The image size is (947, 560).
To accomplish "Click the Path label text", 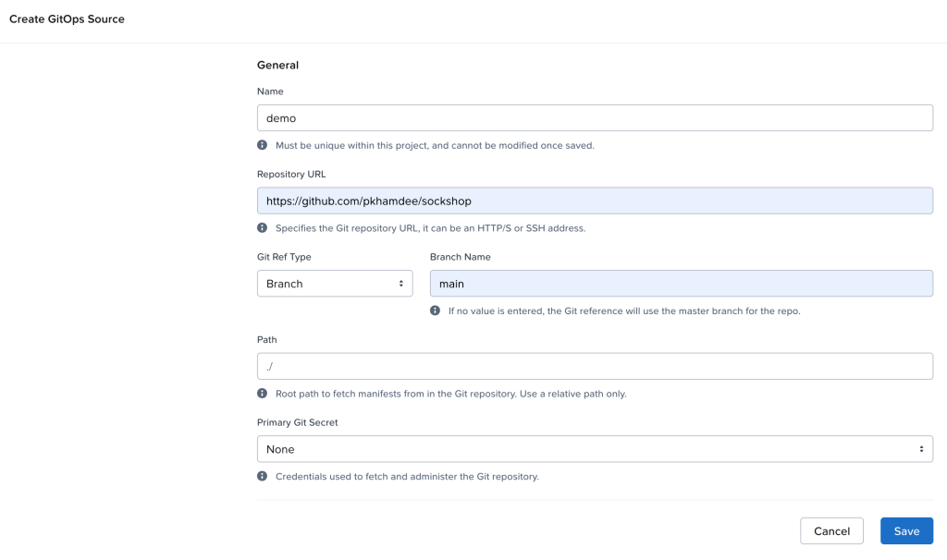I will pyautogui.click(x=267, y=340).
